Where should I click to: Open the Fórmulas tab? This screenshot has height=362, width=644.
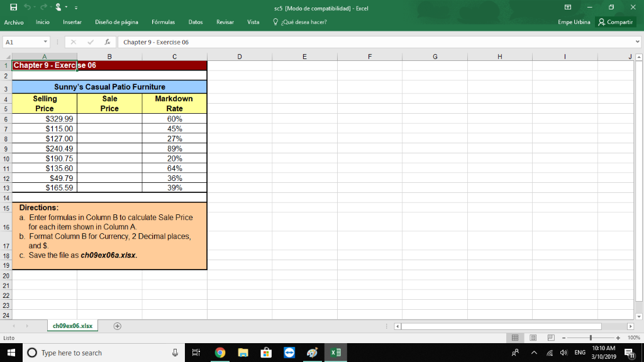coord(163,22)
